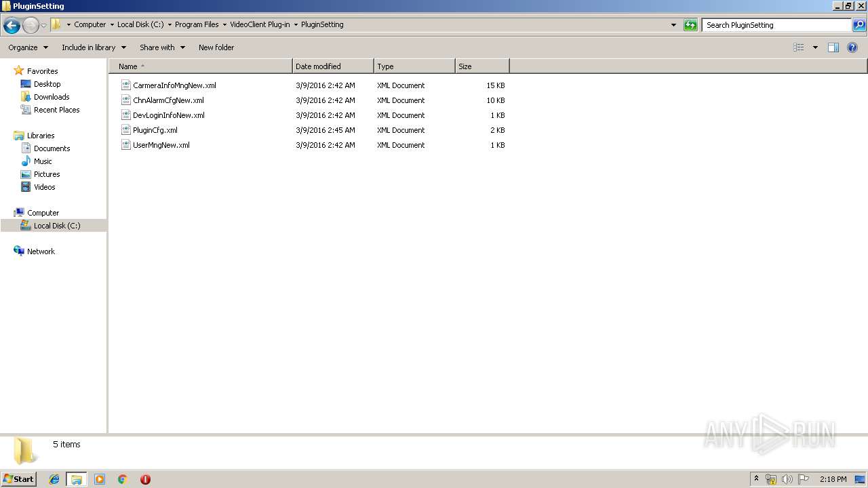The image size is (868, 488).
Task: Expand dropdown arrow after Computer breadcrumb
Action: pyautogui.click(x=112, y=25)
